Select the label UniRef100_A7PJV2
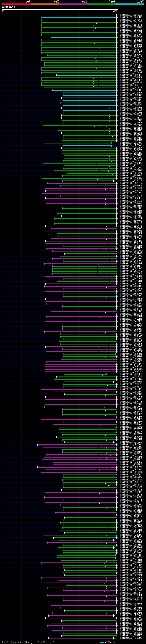Screen dimensions: 146x644 pos(131,180)
